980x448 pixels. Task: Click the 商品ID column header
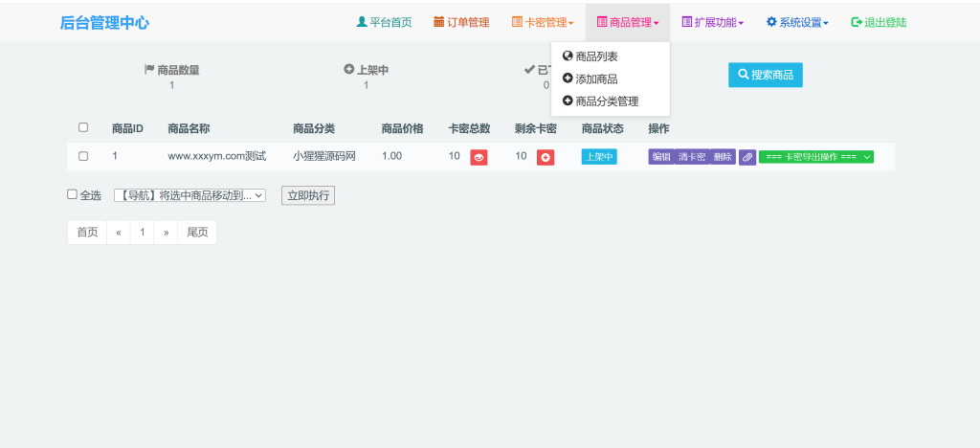(x=128, y=128)
